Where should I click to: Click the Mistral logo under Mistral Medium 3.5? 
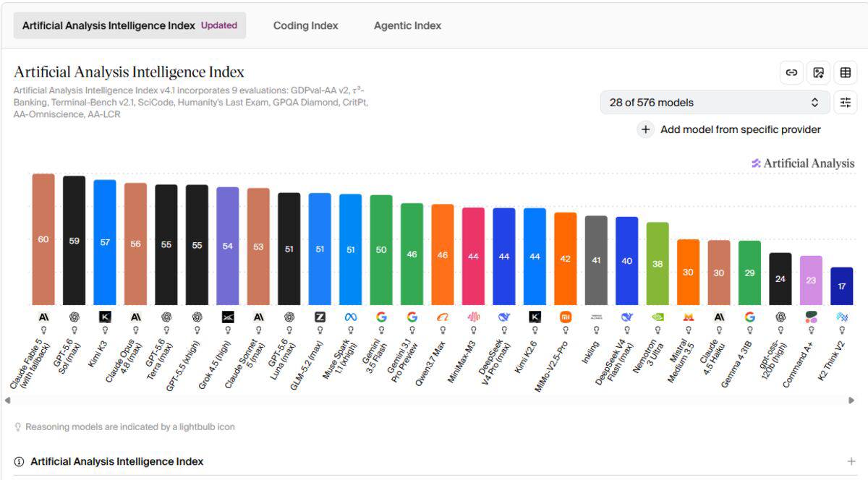point(689,317)
